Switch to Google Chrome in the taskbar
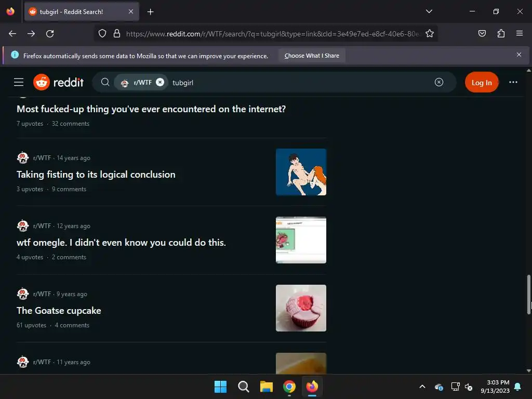Image resolution: width=532 pixels, height=399 pixels. (289, 387)
